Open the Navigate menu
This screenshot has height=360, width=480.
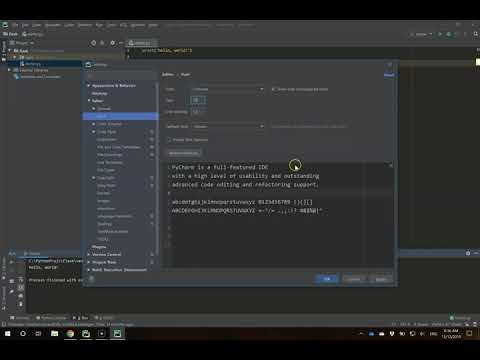pos(53,25)
